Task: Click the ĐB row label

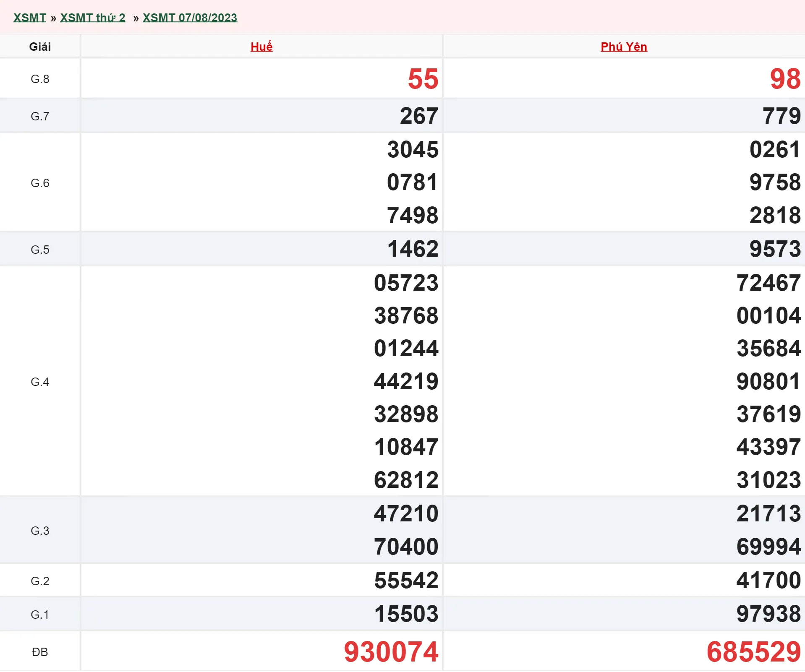Action: point(40,652)
